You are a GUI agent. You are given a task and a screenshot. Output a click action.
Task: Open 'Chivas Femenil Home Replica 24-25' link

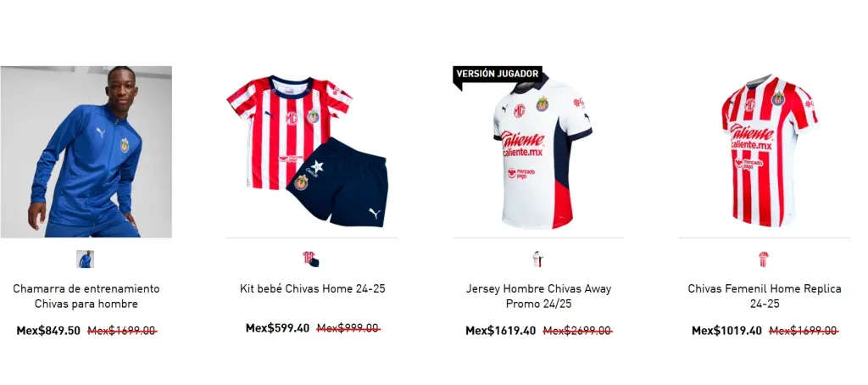(765, 296)
